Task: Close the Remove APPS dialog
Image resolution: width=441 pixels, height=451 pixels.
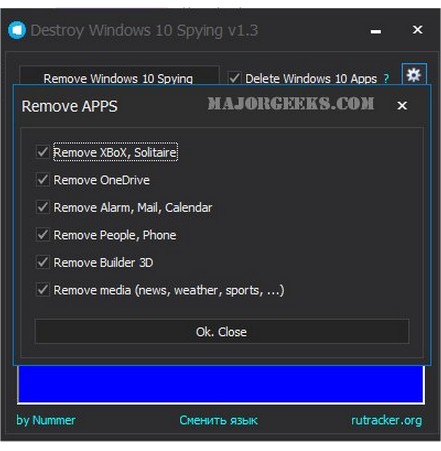Action: pos(402,106)
